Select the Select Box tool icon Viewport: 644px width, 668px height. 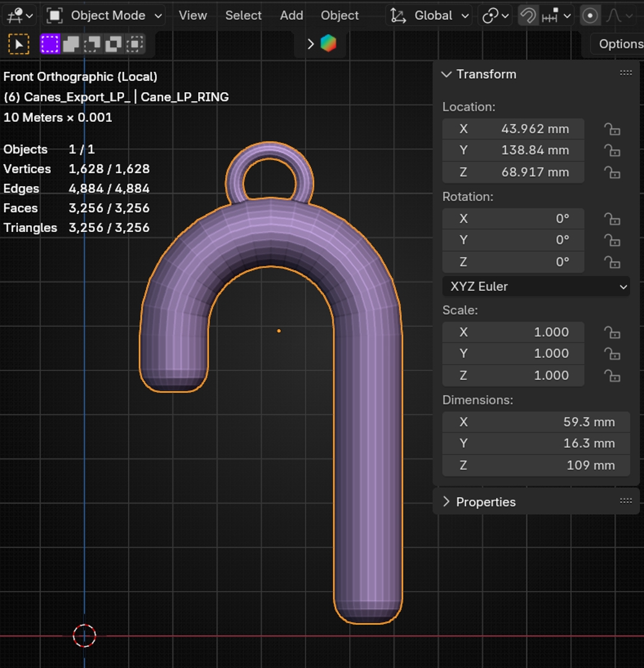pos(19,44)
